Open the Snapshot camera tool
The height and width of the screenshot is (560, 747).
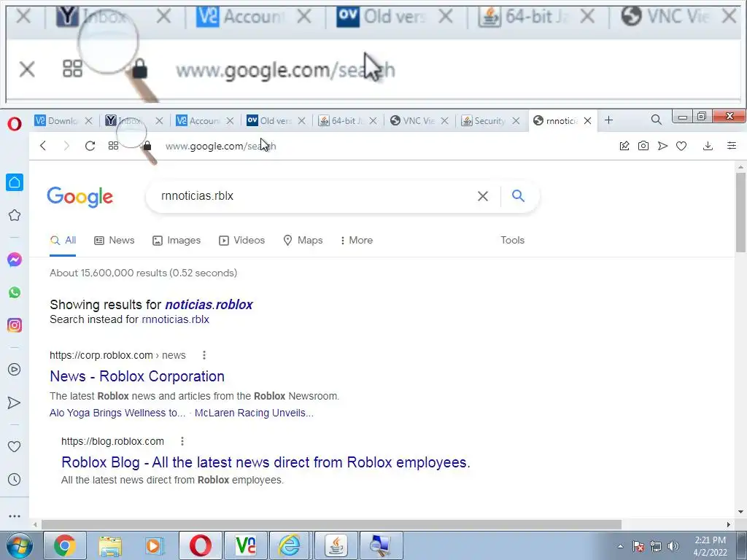click(643, 146)
